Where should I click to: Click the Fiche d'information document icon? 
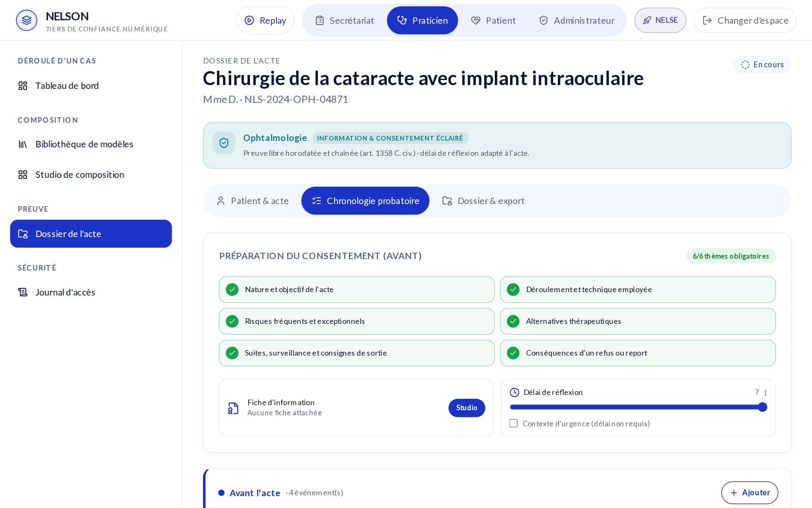233,408
